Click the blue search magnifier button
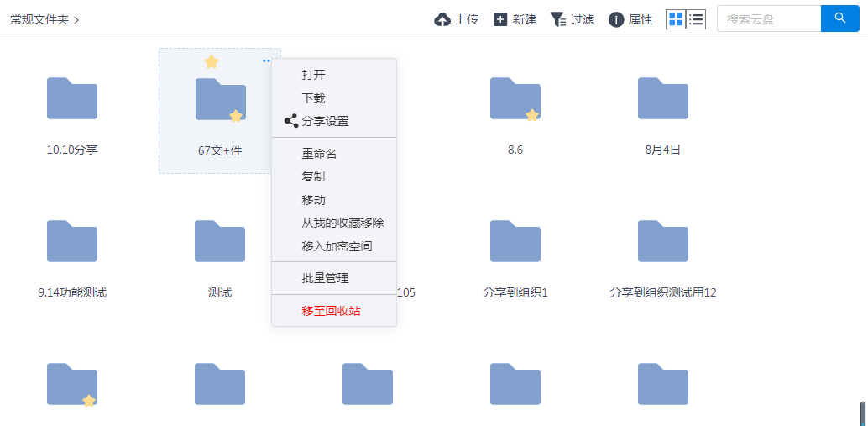The height and width of the screenshot is (426, 868). tap(840, 18)
